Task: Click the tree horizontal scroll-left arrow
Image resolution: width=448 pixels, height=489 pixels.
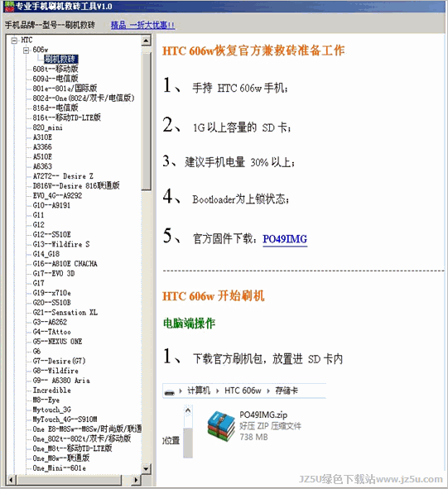Action: [12, 480]
